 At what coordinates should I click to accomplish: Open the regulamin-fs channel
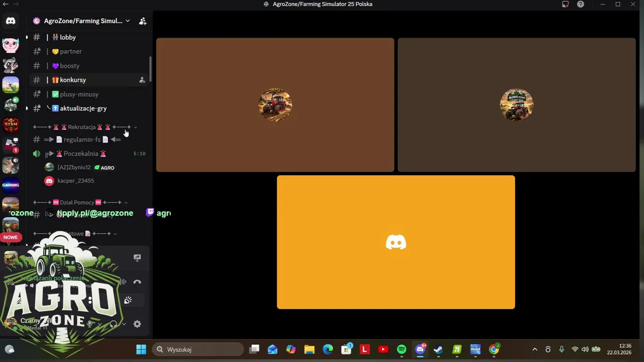(89, 139)
